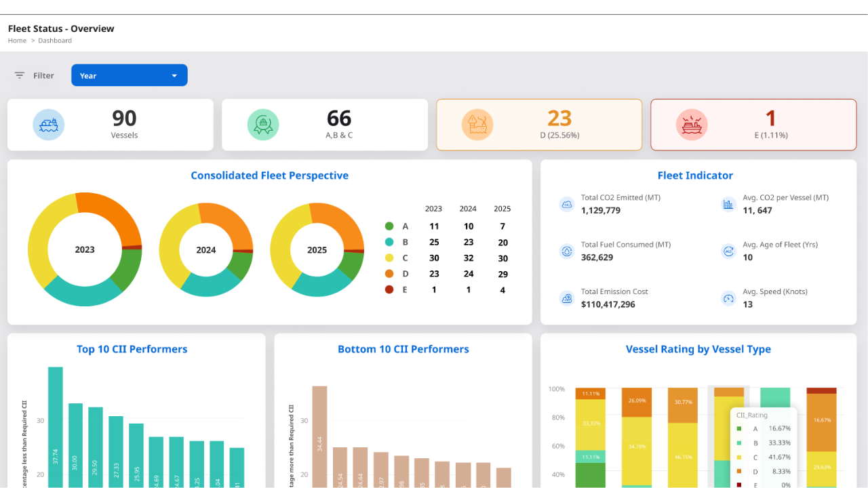Click the Avg. Age of Fleet icon
Screen dimensions: 868x488
(728, 251)
